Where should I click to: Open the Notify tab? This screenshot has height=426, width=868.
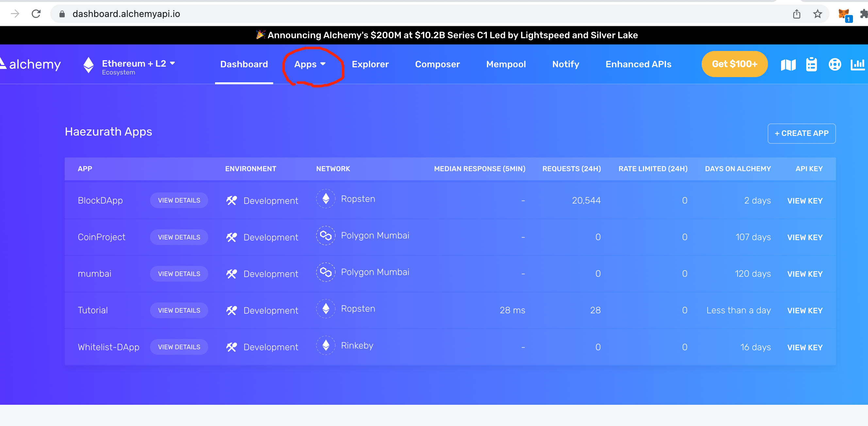point(566,64)
